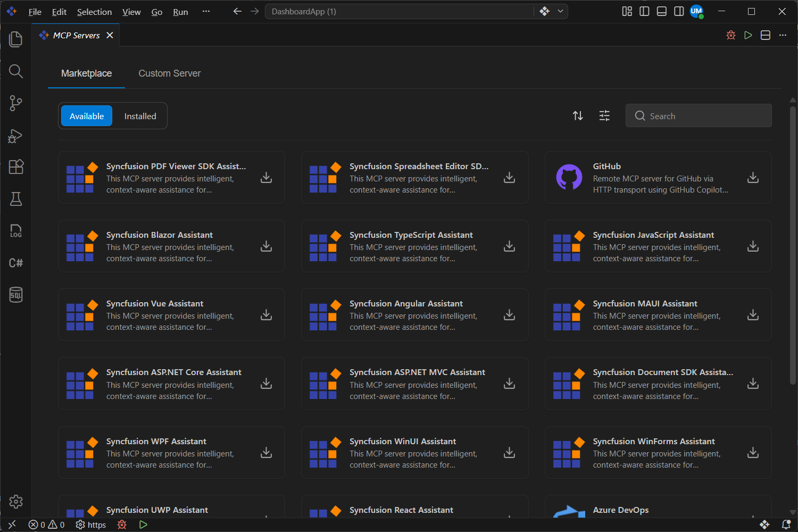Download the Syncfusion WinUI Assistant server
Viewport: 798px width, 532px height.
[x=510, y=453]
